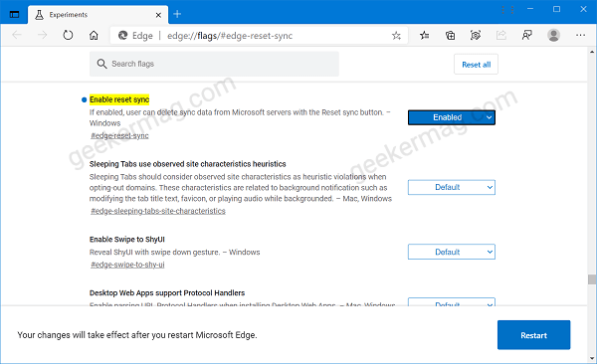Open the user profile avatar
This screenshot has width=597, height=364.
point(553,35)
